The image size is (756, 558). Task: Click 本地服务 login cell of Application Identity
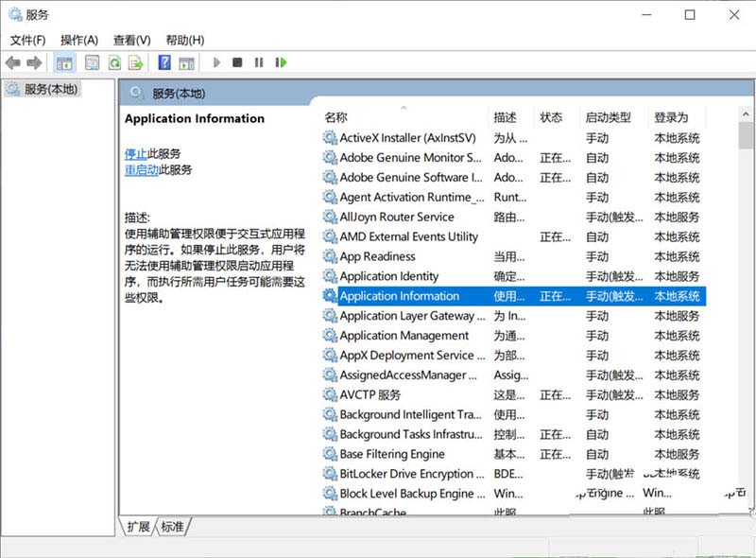tap(677, 276)
